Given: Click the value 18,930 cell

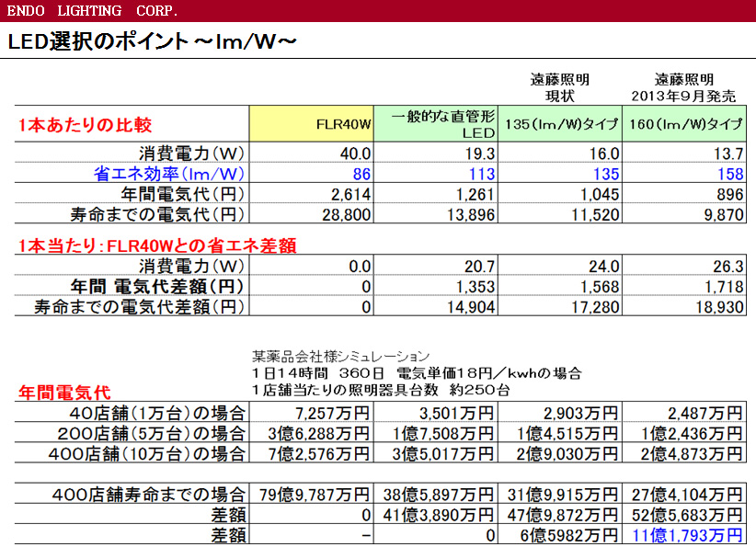Looking at the screenshot, I should 720,307.
